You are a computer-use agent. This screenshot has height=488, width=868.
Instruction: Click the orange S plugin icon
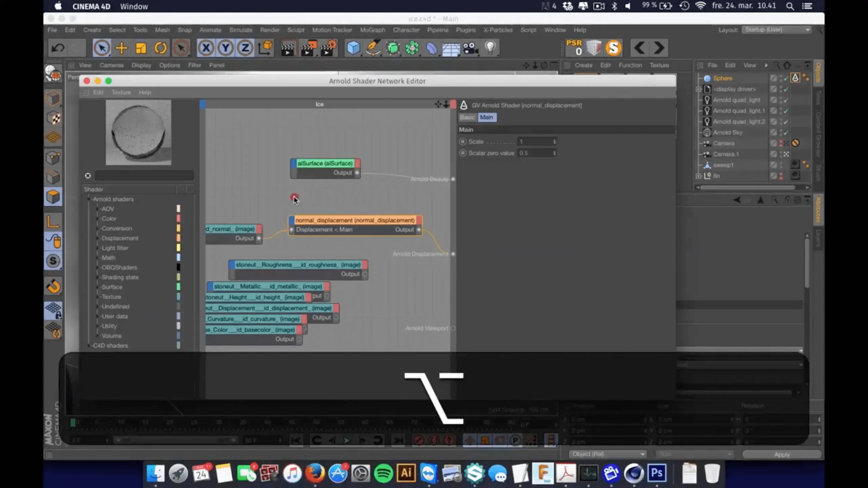coord(613,48)
